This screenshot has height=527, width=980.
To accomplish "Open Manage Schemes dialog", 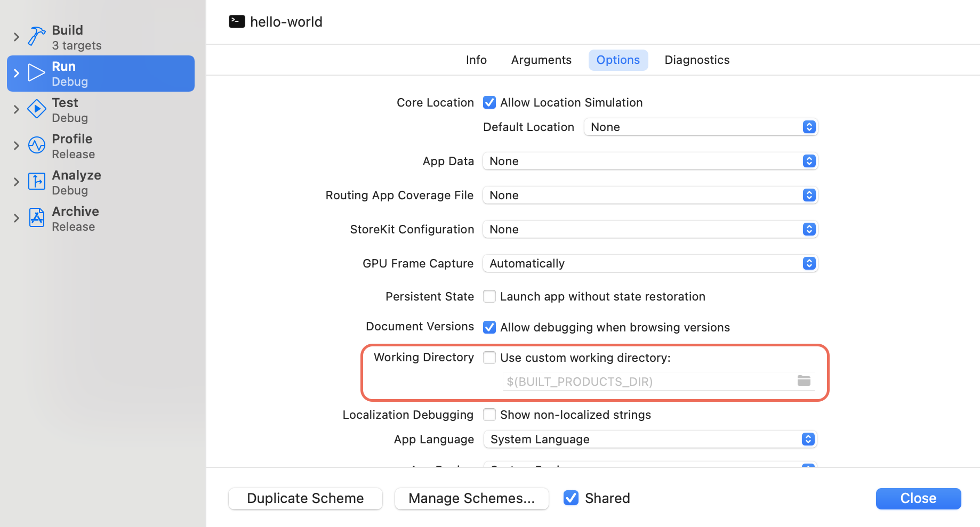I will coord(471,498).
